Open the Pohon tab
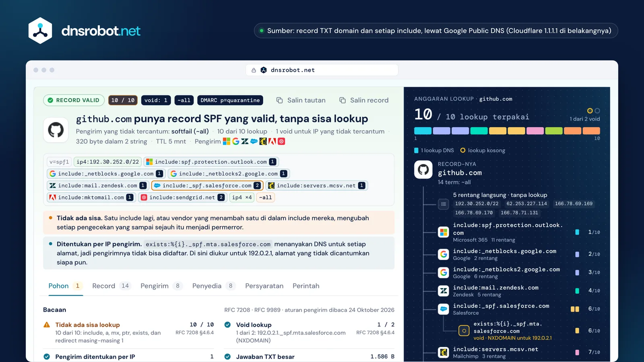This screenshot has width=644, height=362. [66, 286]
